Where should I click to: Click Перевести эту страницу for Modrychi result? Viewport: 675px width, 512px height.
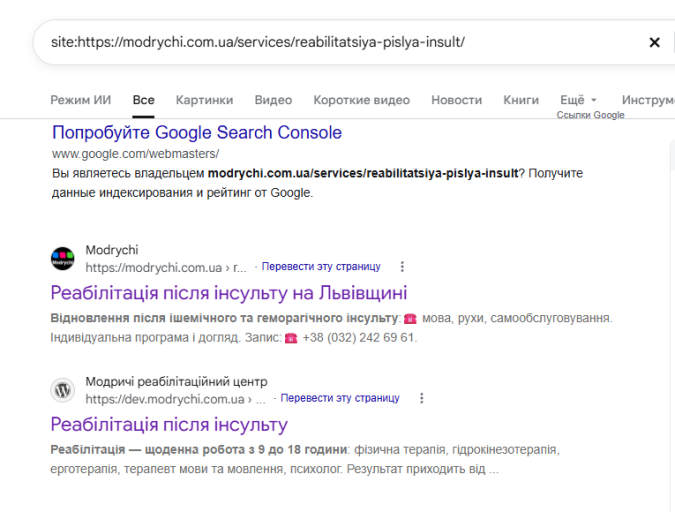[321, 267]
